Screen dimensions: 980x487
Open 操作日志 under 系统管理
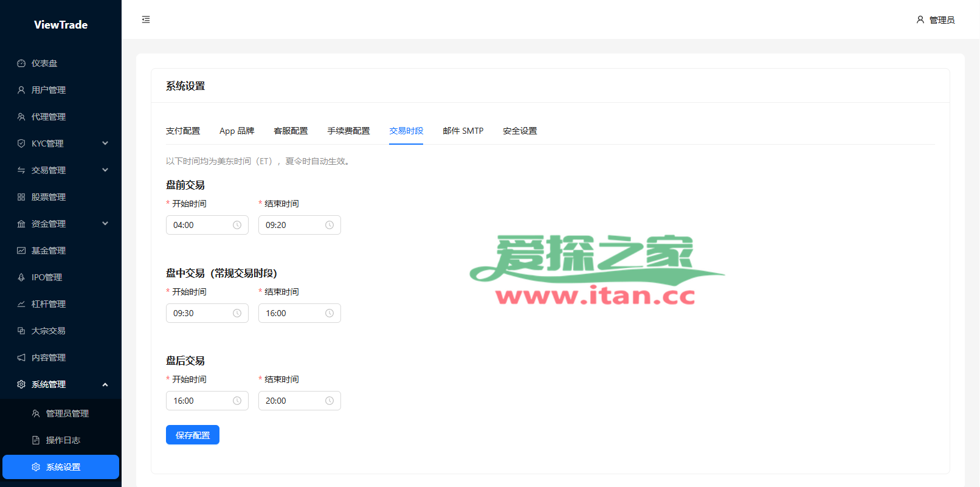[x=61, y=440]
